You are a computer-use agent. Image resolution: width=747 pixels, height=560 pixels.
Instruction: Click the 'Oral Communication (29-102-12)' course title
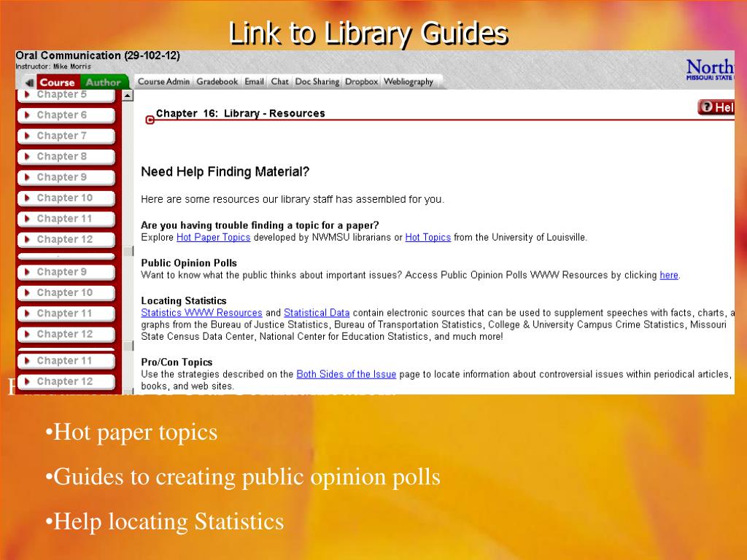(98, 55)
